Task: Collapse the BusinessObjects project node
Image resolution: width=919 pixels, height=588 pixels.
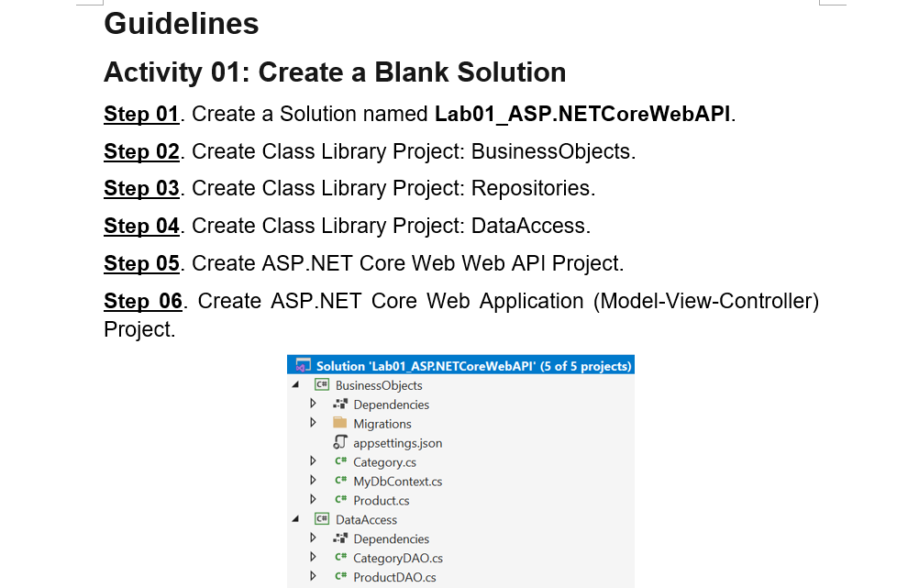Action: click(296, 385)
